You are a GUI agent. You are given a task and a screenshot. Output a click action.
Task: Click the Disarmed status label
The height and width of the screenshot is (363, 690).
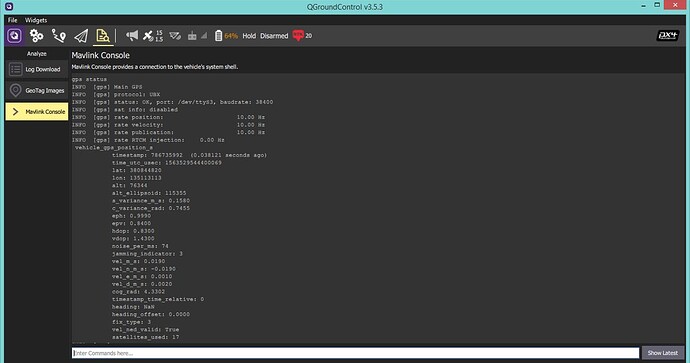pos(274,36)
